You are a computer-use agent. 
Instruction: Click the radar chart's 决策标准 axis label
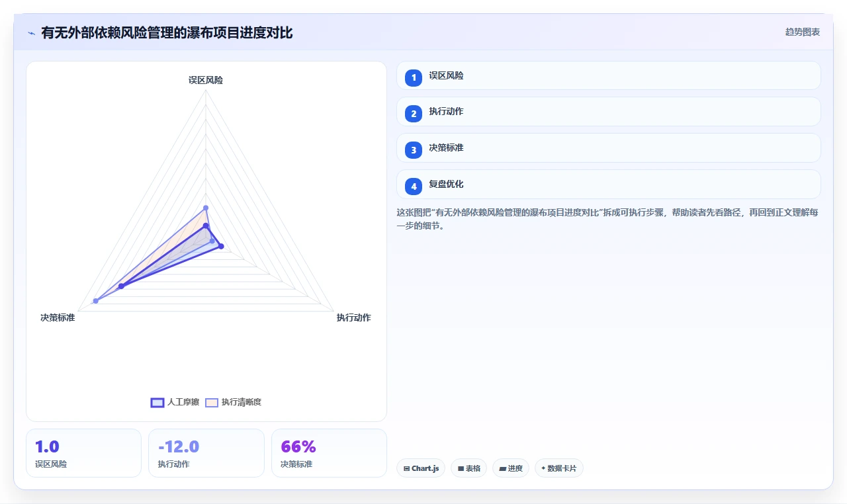click(58, 318)
